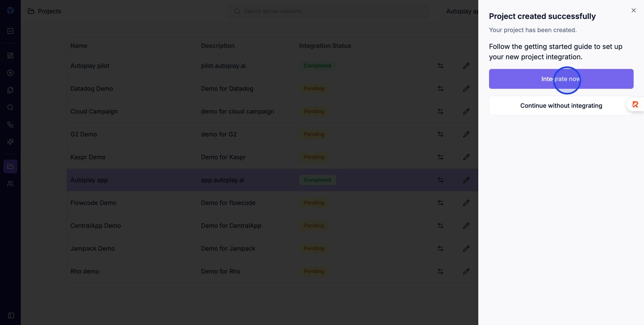Image resolution: width=644 pixels, height=325 pixels.
Task: Click the Projects breadcrumb in header
Action: click(x=49, y=11)
